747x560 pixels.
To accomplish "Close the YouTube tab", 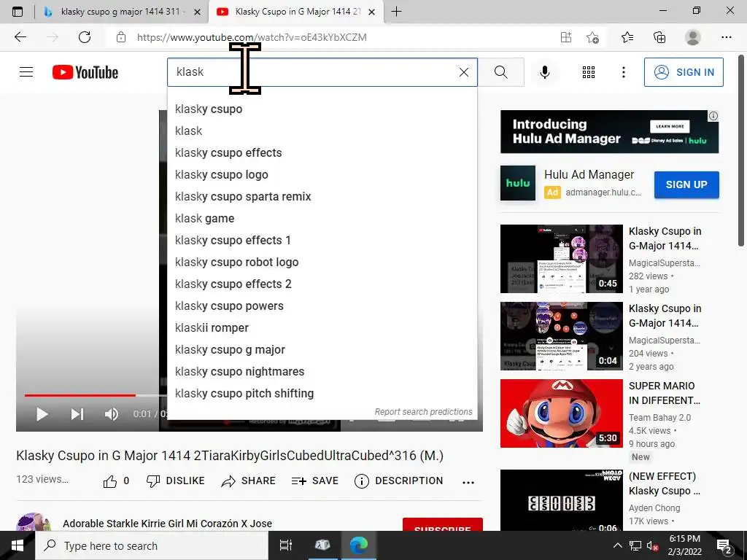I will pos(372,12).
